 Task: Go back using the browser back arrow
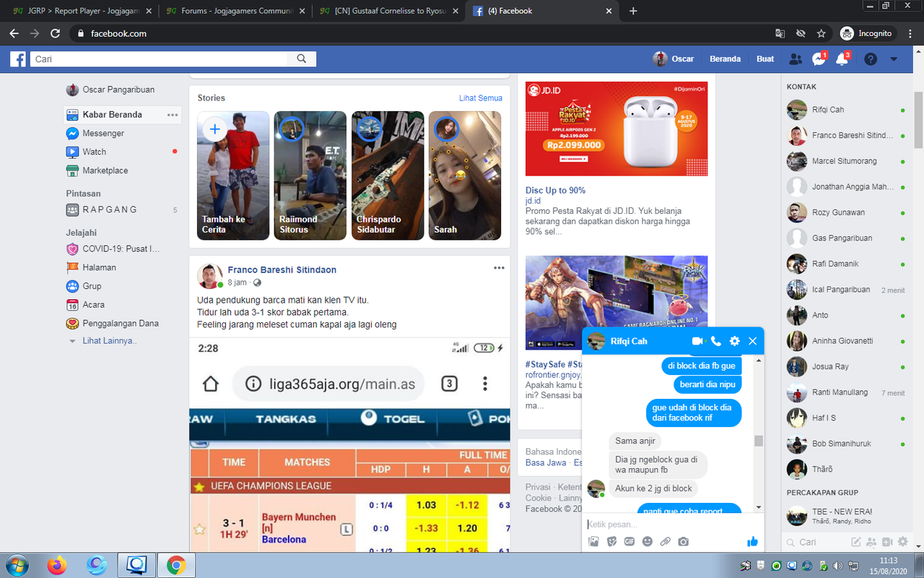pyautogui.click(x=14, y=33)
